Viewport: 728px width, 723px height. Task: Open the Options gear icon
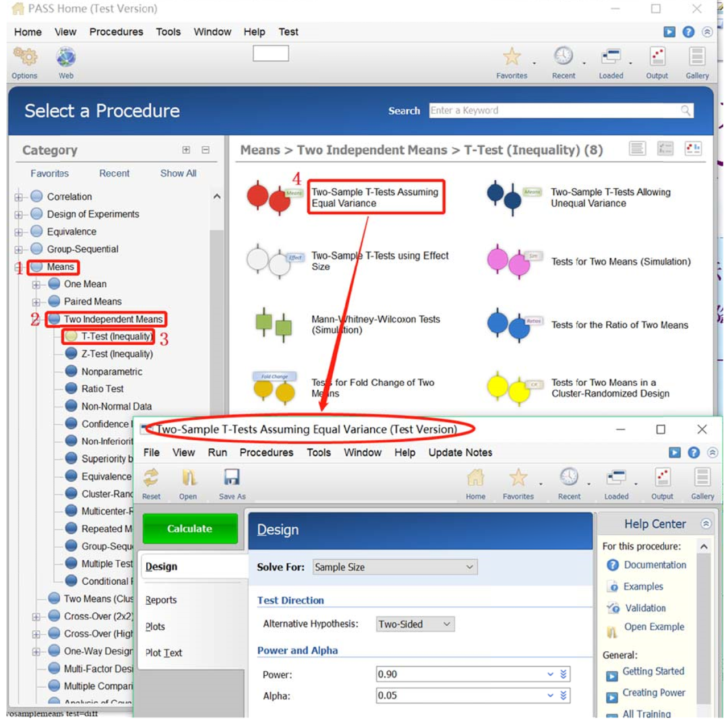tap(25, 57)
